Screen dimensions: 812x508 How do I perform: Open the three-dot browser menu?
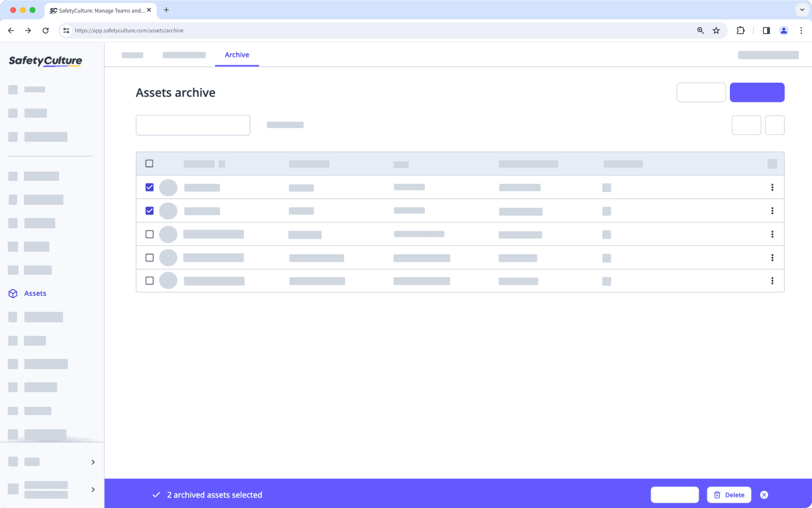click(801, 30)
